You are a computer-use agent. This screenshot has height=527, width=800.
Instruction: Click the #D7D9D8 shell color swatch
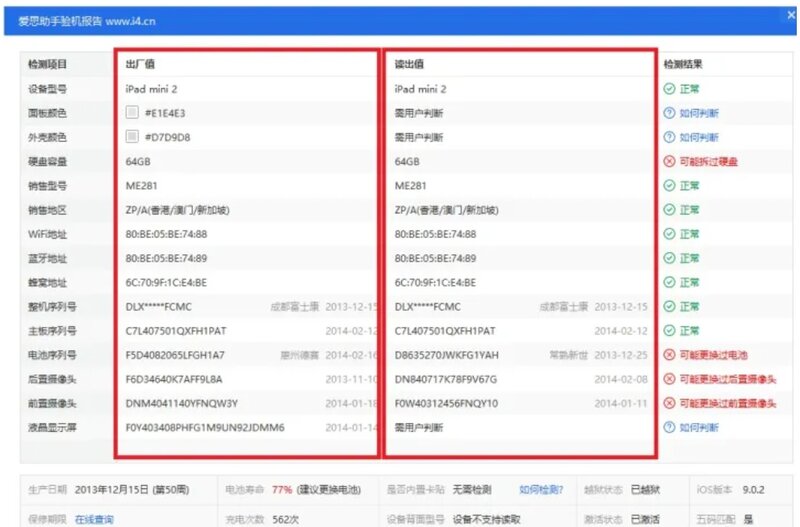[132, 136]
